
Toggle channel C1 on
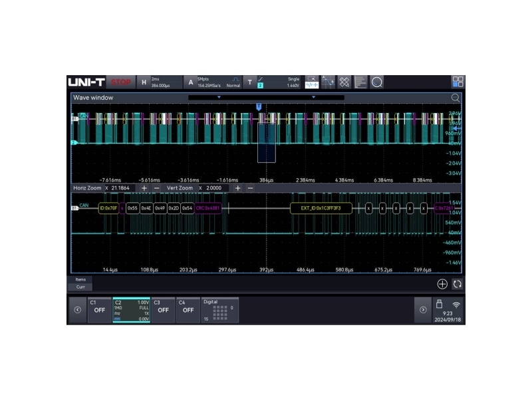click(x=98, y=310)
